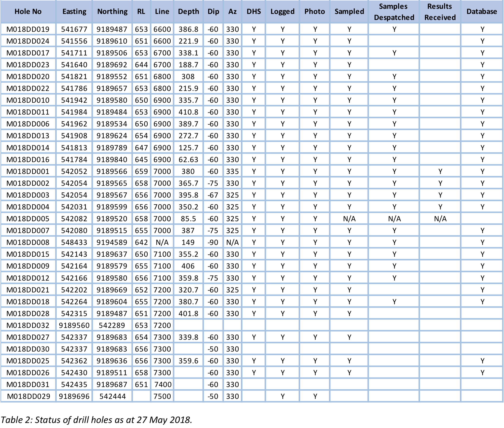The width and height of the screenshot is (504, 428).
Task: Select hole number M018DD024
Action: 28,41
